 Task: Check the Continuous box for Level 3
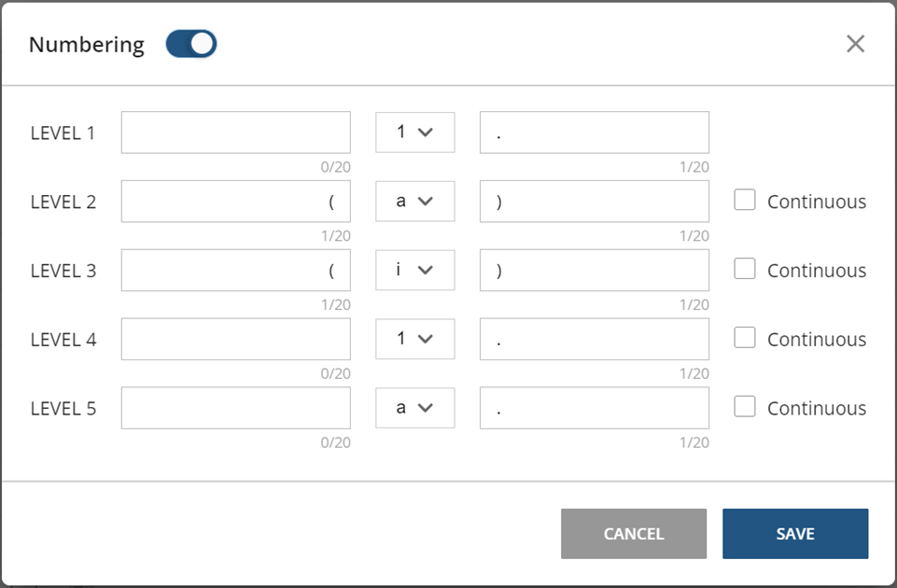click(744, 269)
